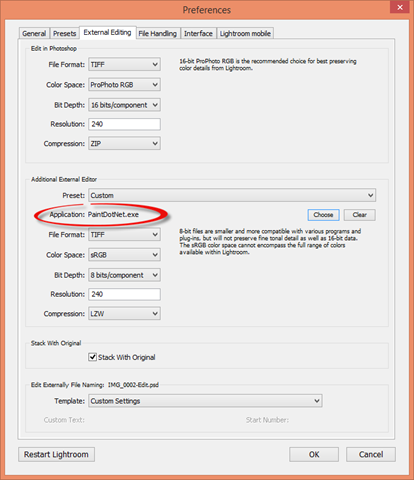Toggle the Stack With Original checkbox
Viewport: 414px width, 480px height.
tap(92, 357)
